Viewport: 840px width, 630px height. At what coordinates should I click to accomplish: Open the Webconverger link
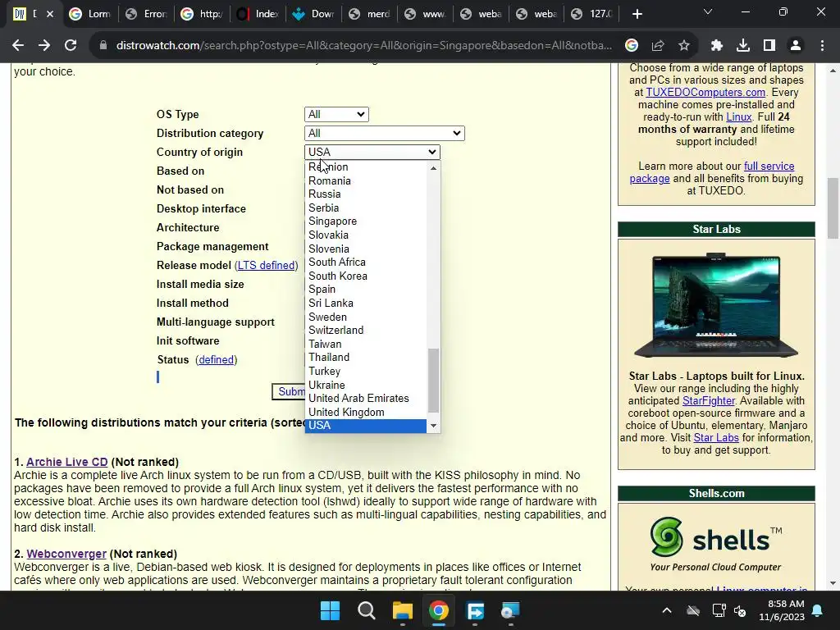[x=66, y=554]
